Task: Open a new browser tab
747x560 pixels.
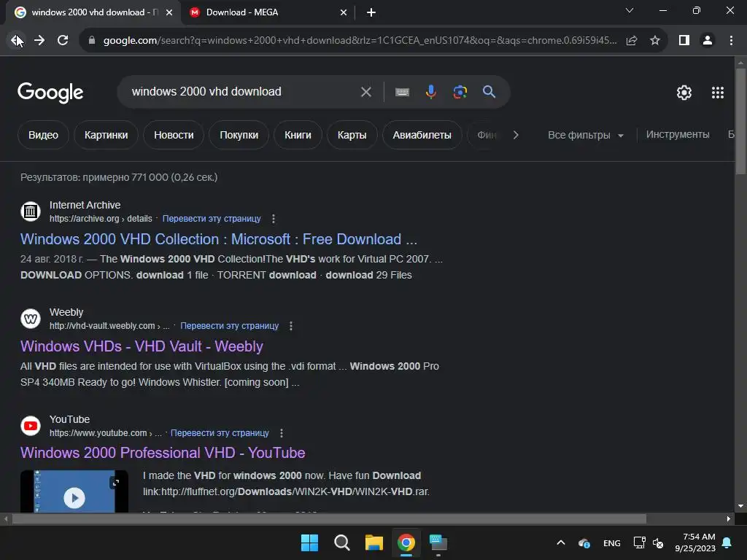Action: pos(371,12)
